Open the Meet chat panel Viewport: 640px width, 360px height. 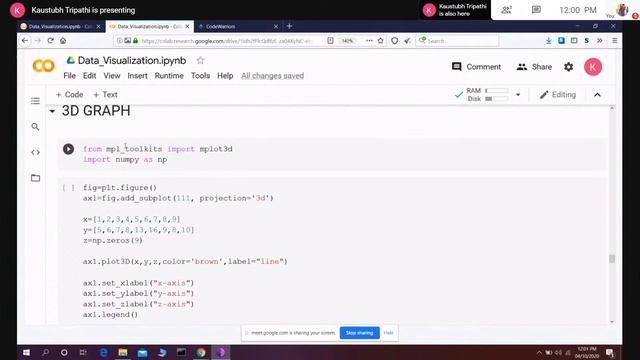pos(536,10)
